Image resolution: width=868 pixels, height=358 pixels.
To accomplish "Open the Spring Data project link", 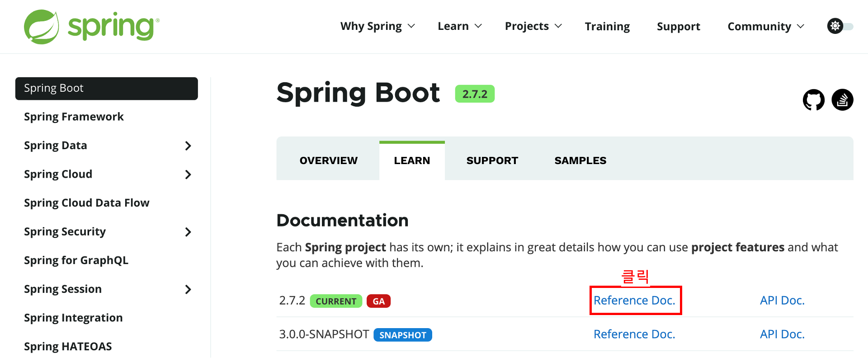I will pyautogui.click(x=56, y=146).
